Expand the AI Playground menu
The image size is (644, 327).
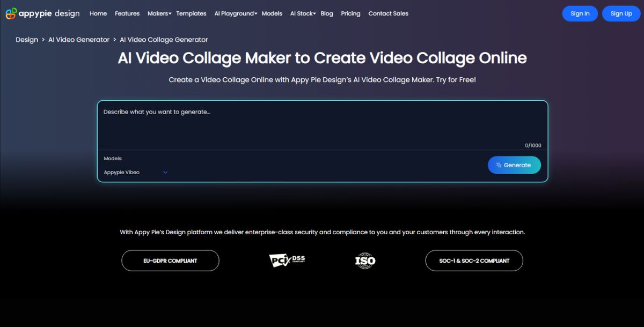coord(236,13)
